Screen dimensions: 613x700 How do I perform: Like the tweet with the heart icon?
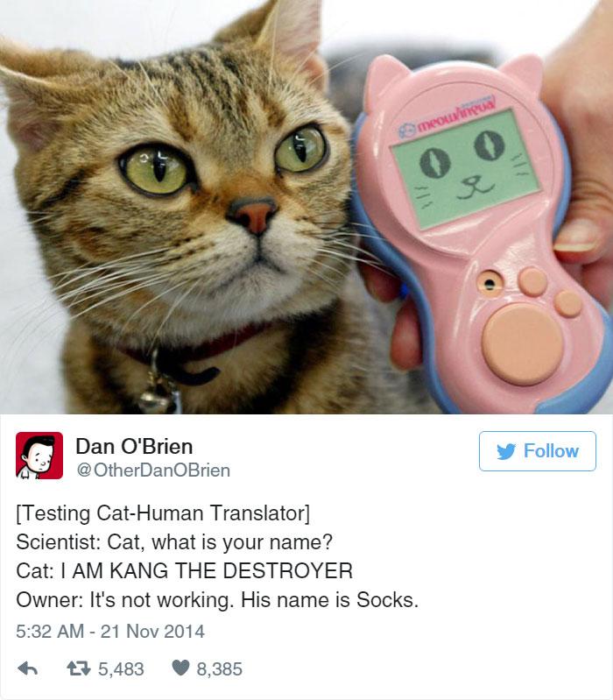click(180, 668)
